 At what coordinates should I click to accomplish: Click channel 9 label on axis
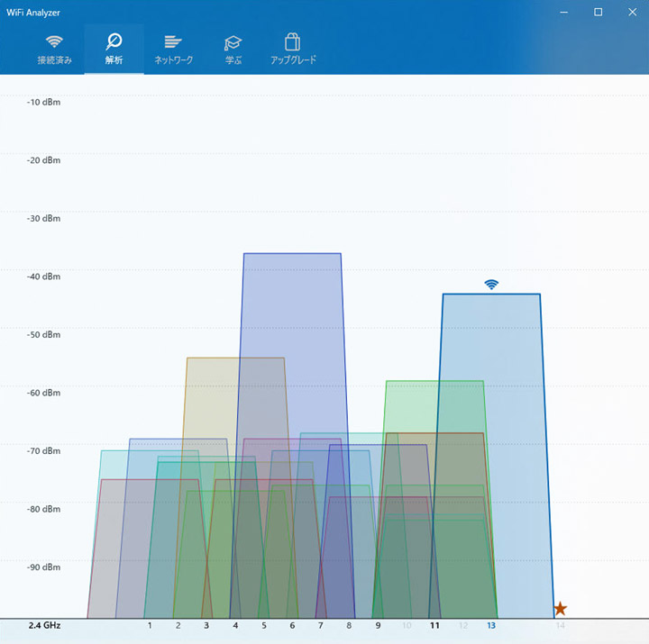378,625
